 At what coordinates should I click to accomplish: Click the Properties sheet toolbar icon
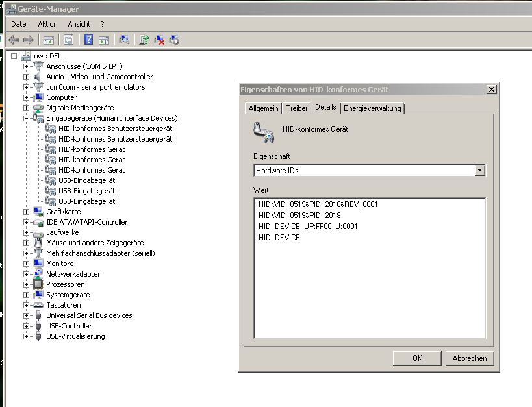point(68,40)
